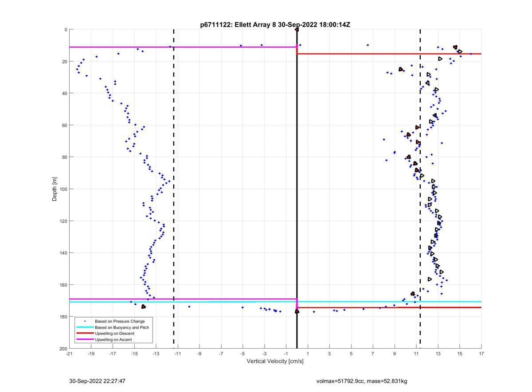Click the blue dot sample in legend
This screenshot has height=392, width=532.
click(85, 321)
